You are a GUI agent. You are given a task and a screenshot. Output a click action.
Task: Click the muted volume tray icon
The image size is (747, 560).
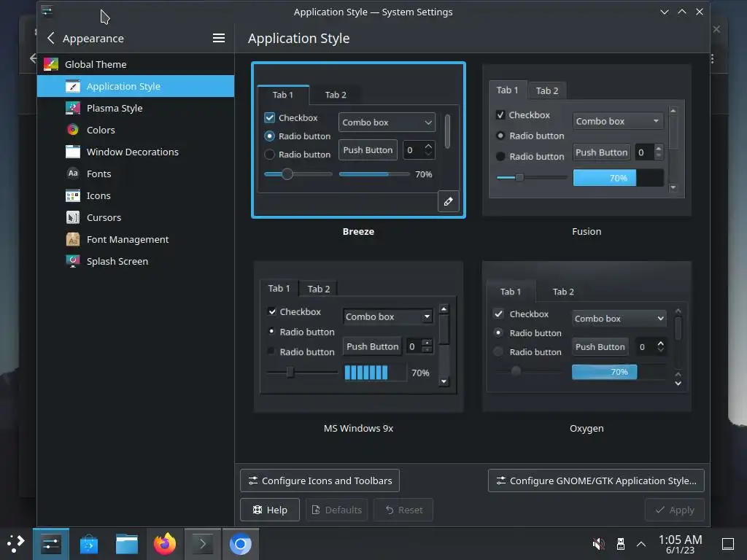pyautogui.click(x=598, y=544)
